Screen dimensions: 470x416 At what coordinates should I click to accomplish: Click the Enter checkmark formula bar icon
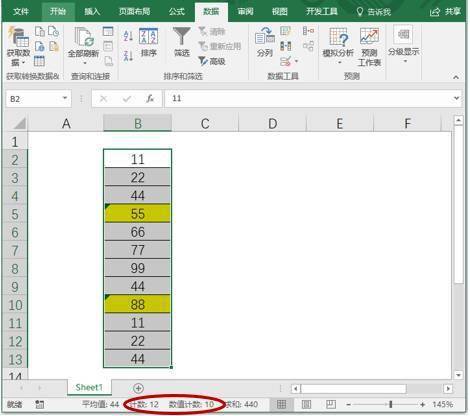(127, 99)
